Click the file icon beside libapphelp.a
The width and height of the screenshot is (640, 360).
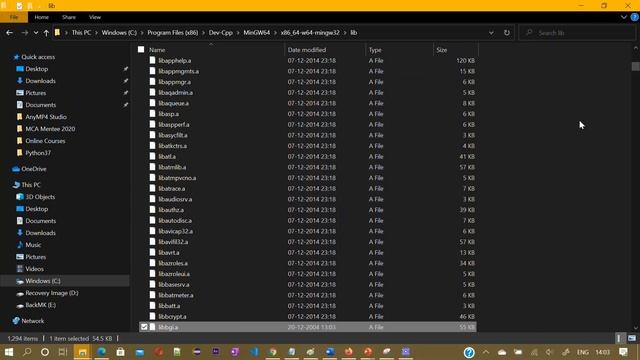[153, 60]
